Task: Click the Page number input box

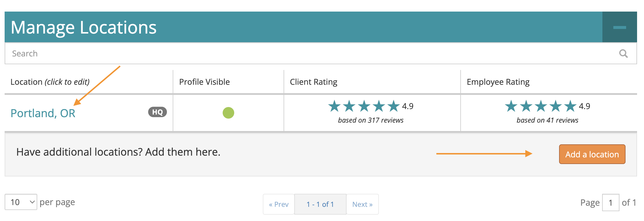Action: pos(611,202)
